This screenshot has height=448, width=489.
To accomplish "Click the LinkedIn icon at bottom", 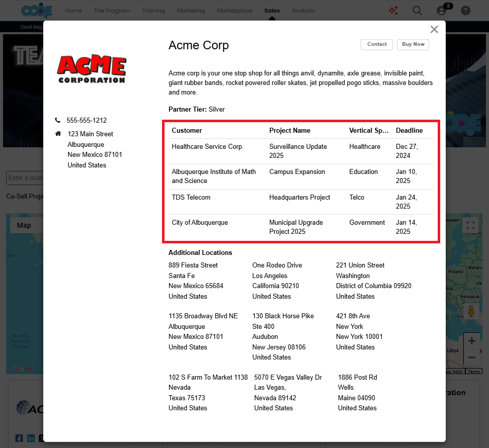I will pyautogui.click(x=31, y=438).
